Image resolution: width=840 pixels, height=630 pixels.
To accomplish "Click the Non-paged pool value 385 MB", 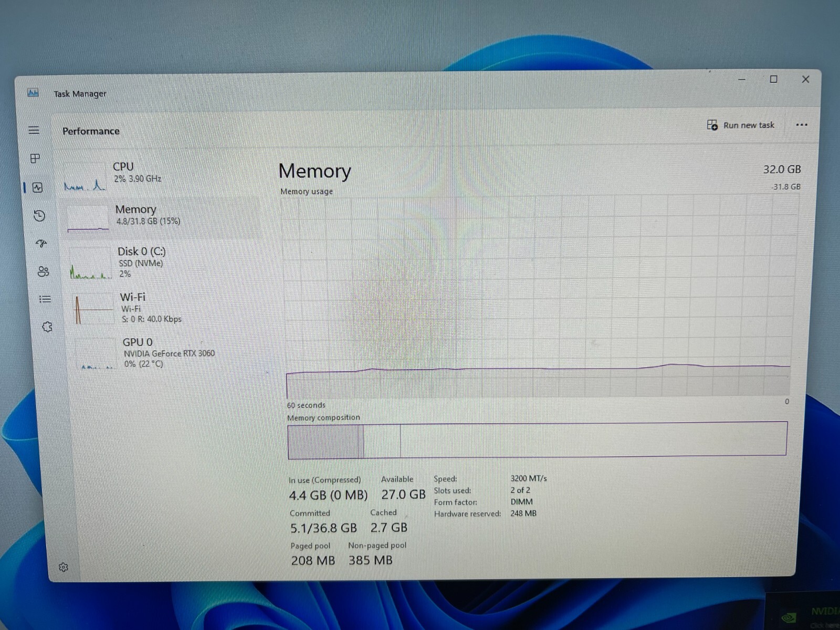I will 371,560.
